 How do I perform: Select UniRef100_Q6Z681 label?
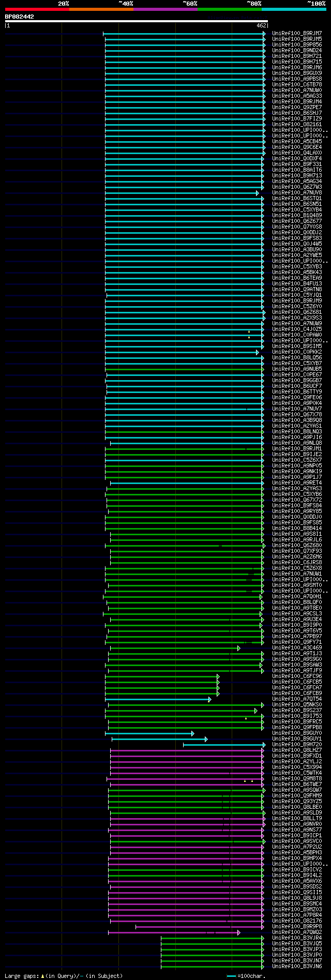[x=297, y=312]
